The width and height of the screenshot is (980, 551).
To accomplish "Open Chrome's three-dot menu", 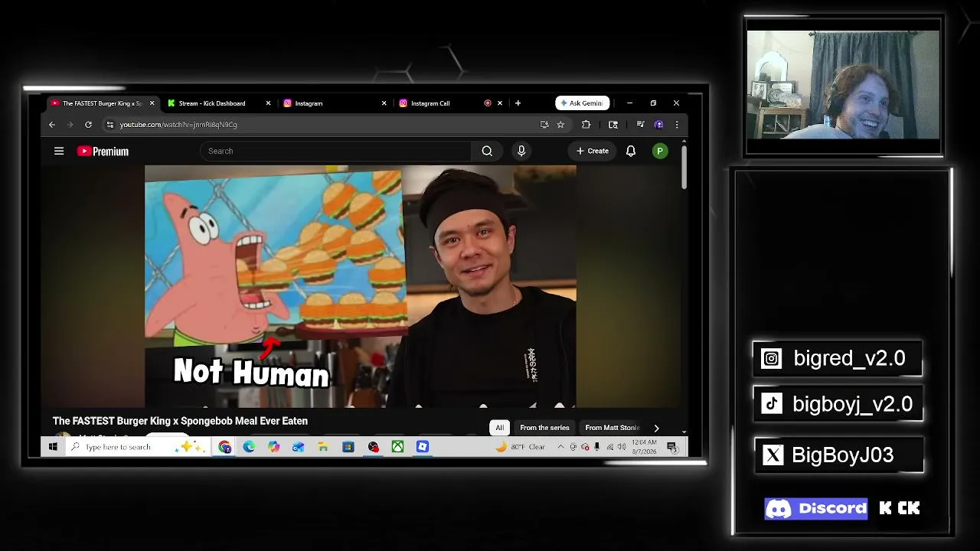I will tap(676, 125).
